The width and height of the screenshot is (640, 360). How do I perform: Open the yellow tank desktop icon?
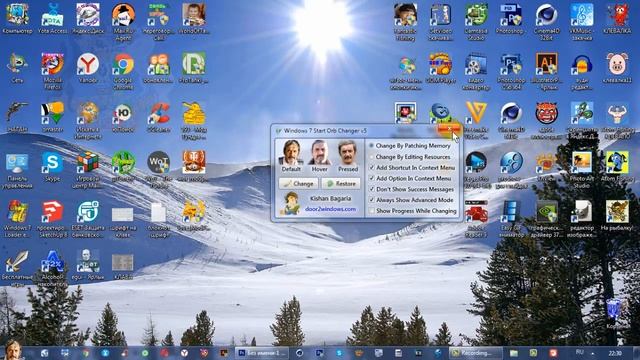coord(194,120)
